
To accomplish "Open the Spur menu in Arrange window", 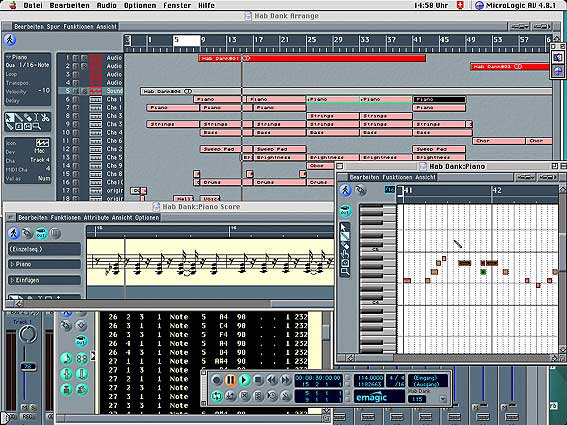I will point(53,27).
